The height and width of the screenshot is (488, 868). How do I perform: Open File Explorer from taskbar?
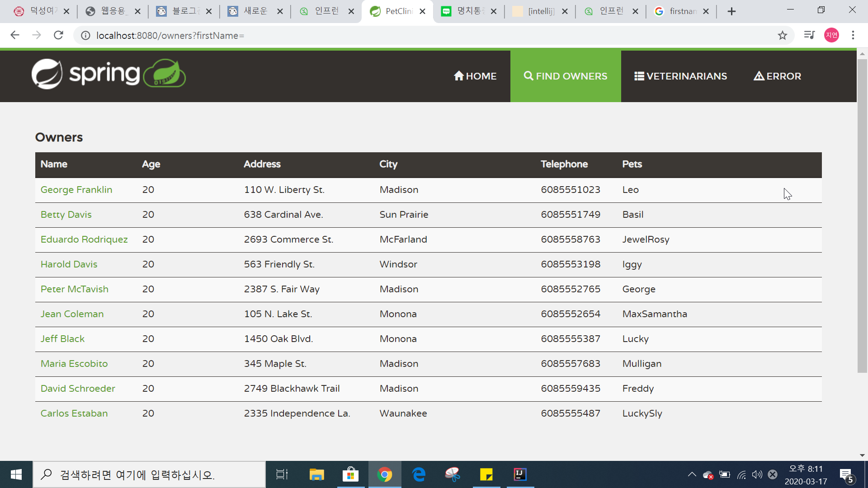tap(316, 474)
